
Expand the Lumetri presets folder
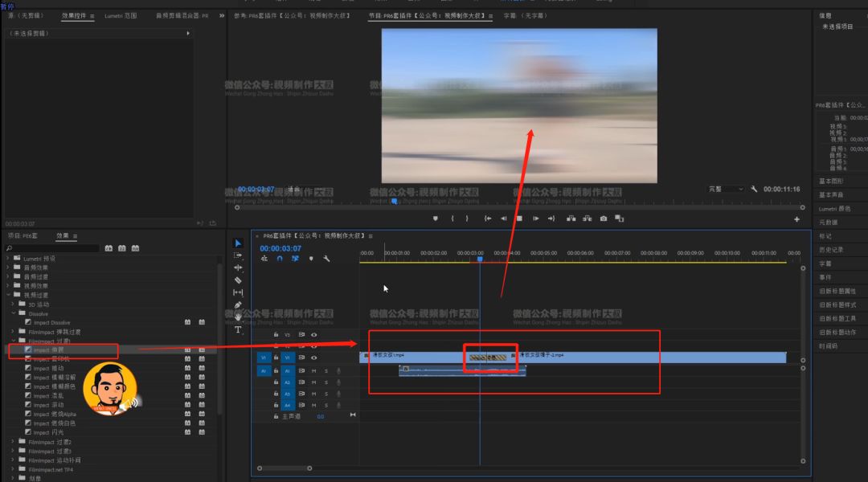8,259
